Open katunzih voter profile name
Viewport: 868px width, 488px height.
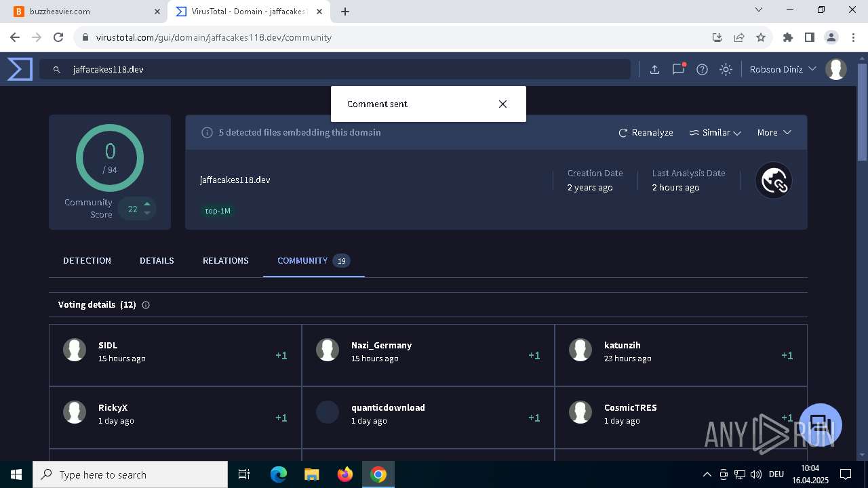click(622, 345)
